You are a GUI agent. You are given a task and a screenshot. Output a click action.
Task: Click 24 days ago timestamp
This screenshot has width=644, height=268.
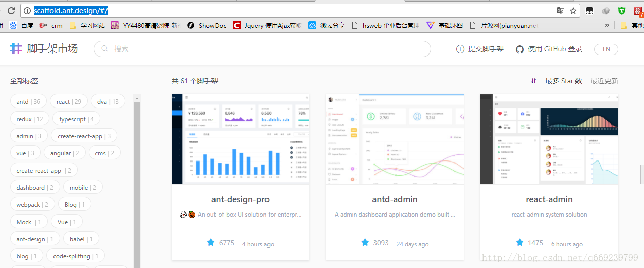point(412,244)
